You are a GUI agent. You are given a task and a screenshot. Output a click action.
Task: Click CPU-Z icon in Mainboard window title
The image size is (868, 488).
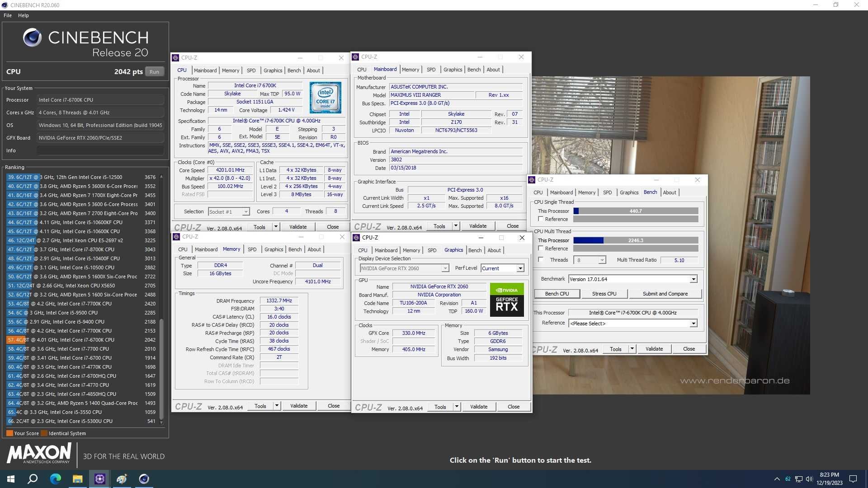pyautogui.click(x=355, y=57)
